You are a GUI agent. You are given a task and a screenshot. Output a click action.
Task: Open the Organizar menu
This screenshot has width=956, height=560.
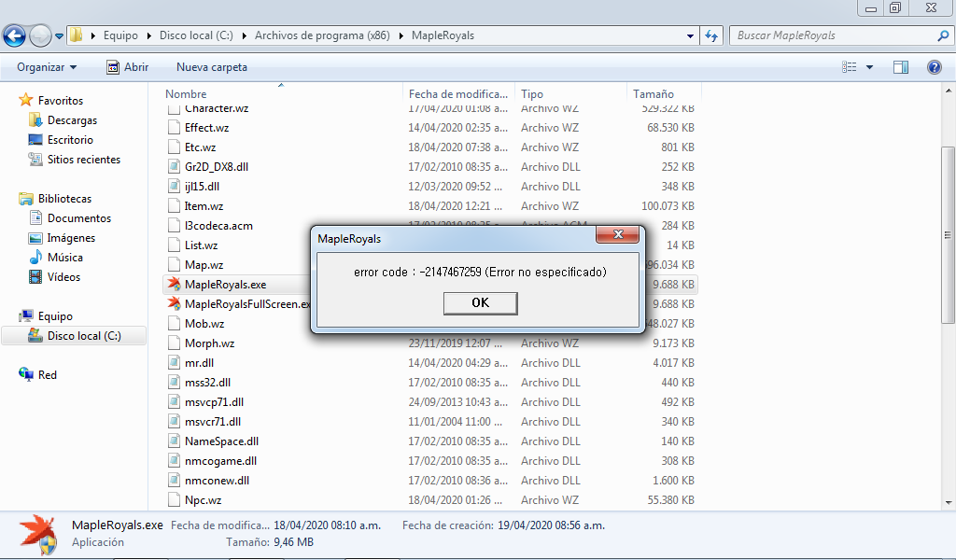tap(47, 67)
